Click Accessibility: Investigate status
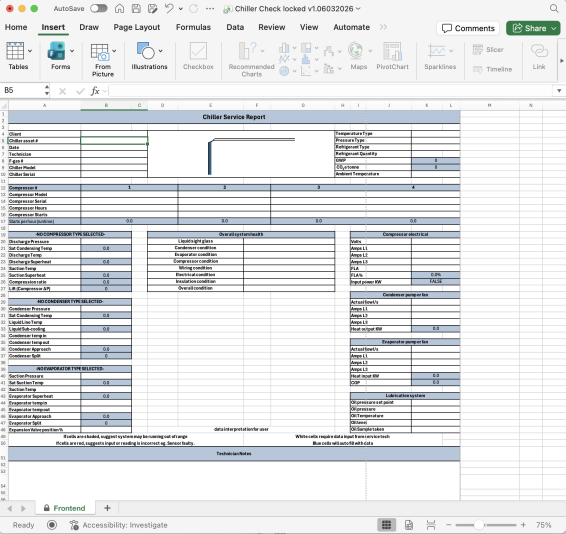 coord(119,525)
